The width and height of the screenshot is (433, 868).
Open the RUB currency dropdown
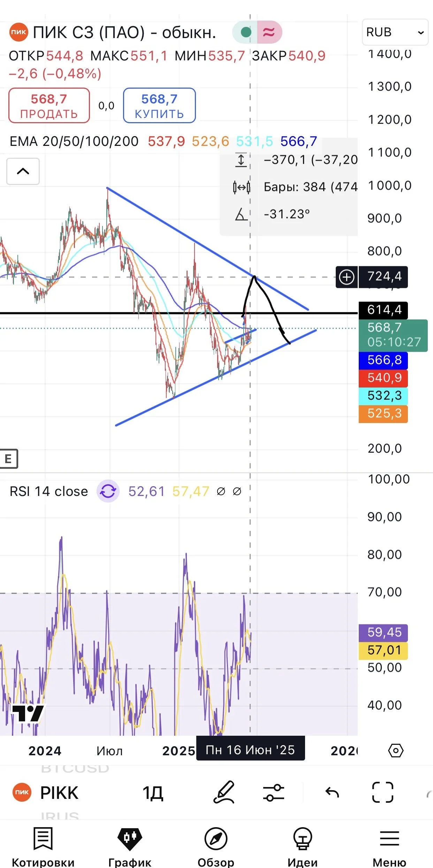[395, 32]
